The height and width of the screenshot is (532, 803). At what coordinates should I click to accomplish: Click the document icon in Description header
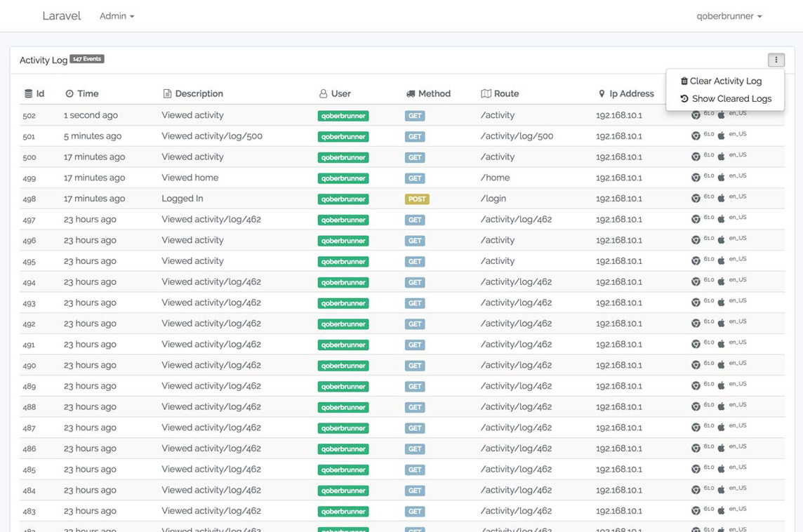[167, 94]
